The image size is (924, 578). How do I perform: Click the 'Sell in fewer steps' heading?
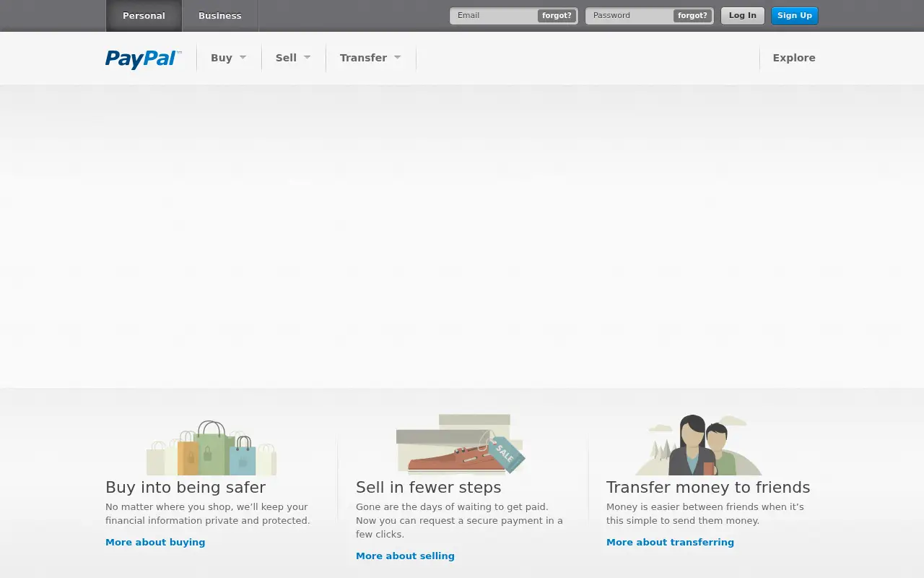pyautogui.click(x=428, y=487)
